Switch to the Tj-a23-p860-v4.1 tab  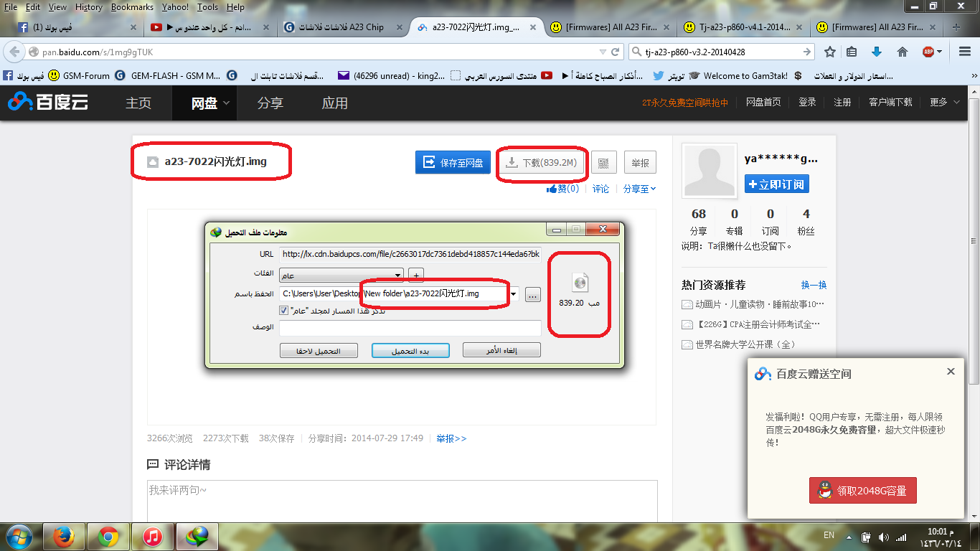coord(744,27)
